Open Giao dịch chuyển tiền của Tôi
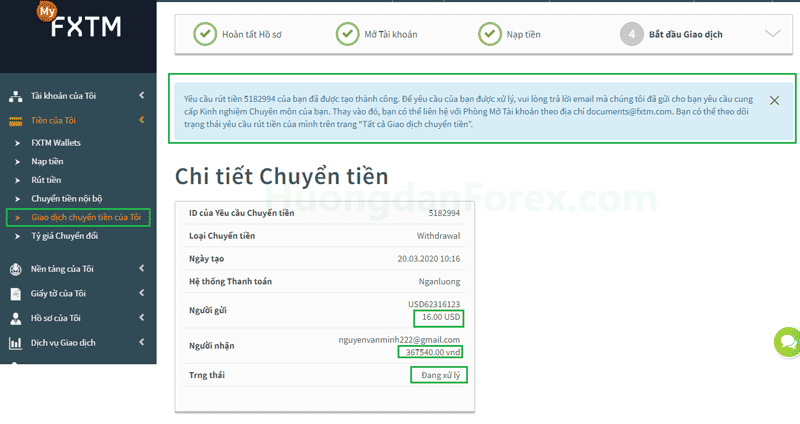800x424 pixels. click(86, 217)
